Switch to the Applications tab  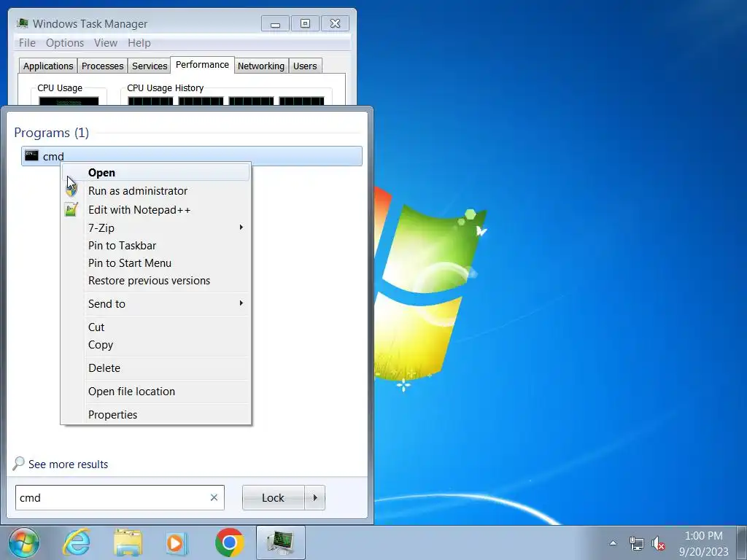48,66
